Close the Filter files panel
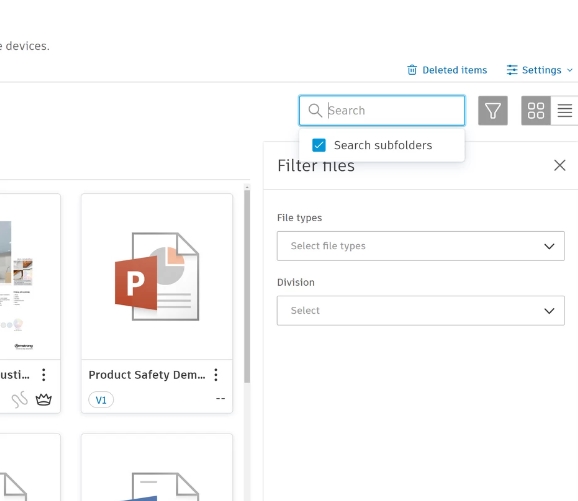 pos(560,165)
